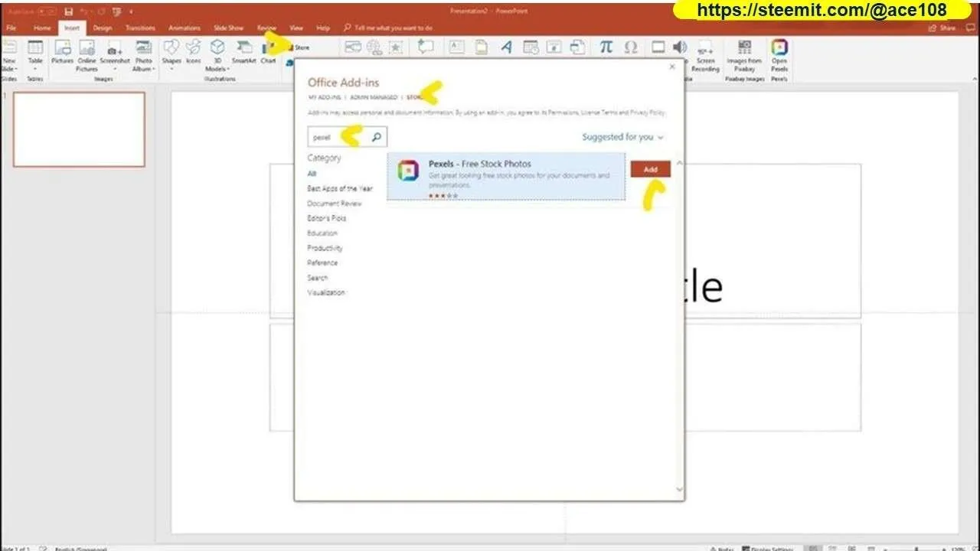980x551 pixels.
Task: Open the Transitions tab
Action: tap(140, 28)
